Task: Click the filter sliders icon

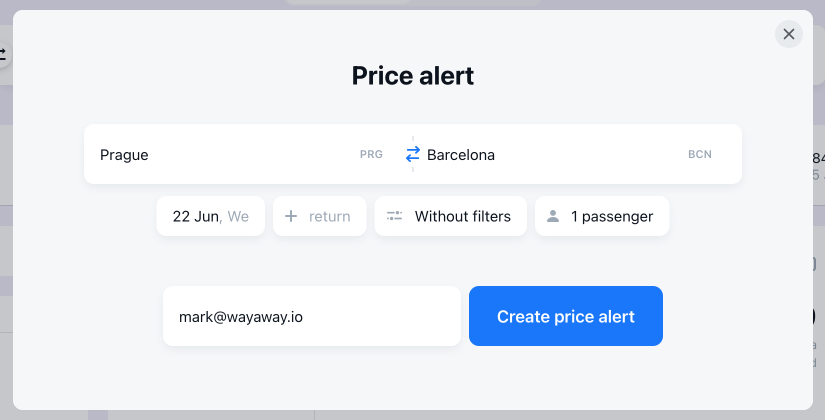Action: (x=394, y=216)
